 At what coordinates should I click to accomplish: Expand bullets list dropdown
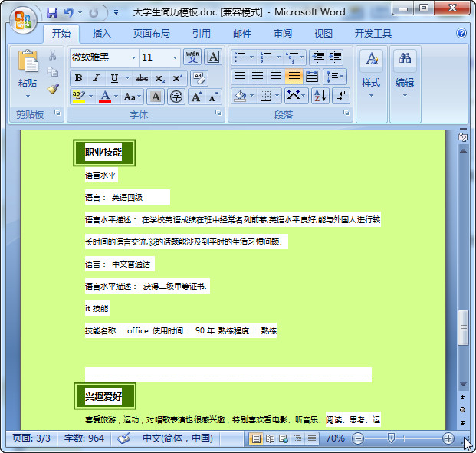pos(251,57)
